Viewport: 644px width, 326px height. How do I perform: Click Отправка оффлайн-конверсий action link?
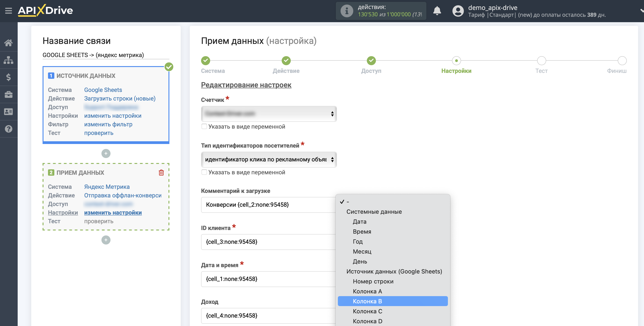(x=123, y=195)
